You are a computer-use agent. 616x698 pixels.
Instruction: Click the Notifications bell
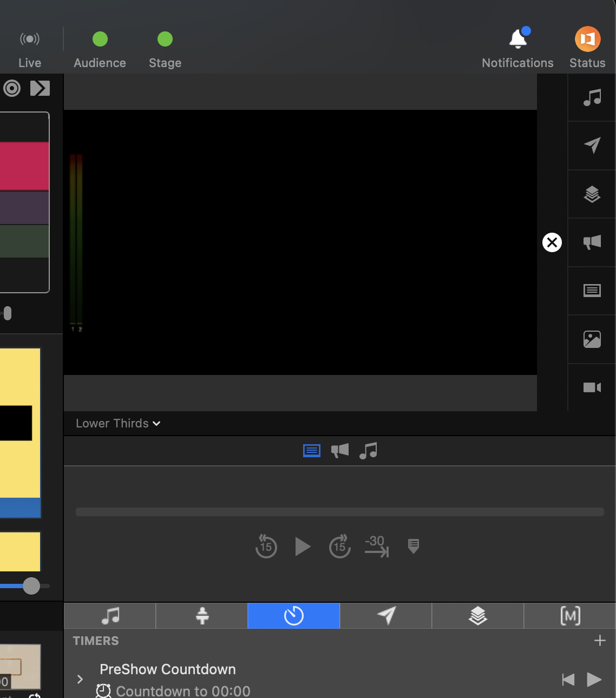(x=517, y=39)
